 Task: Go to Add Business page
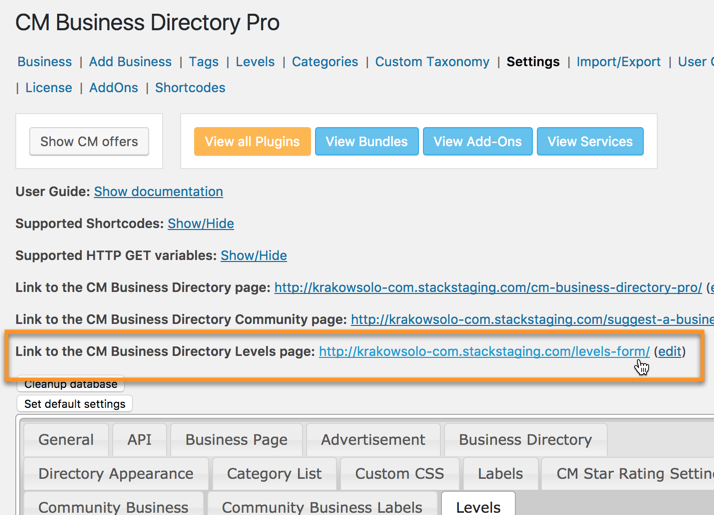[x=130, y=61]
